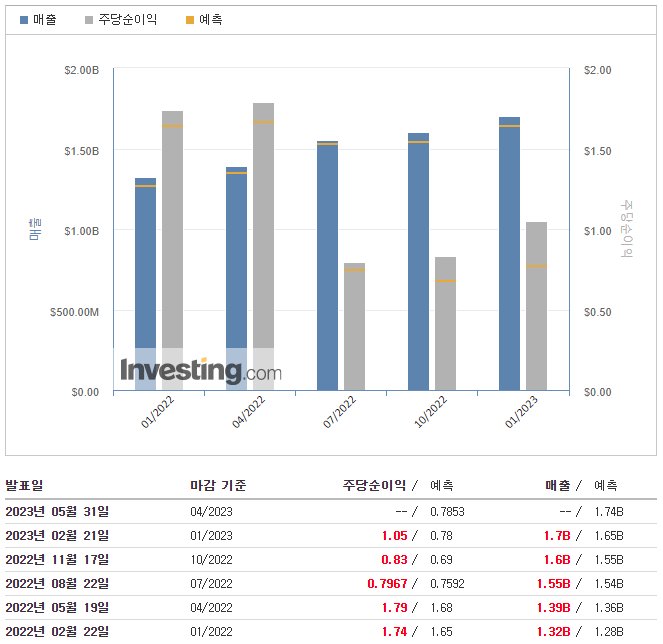Click the 01/2023 gray EPS bar
663x644 pixels.
pos(537,306)
